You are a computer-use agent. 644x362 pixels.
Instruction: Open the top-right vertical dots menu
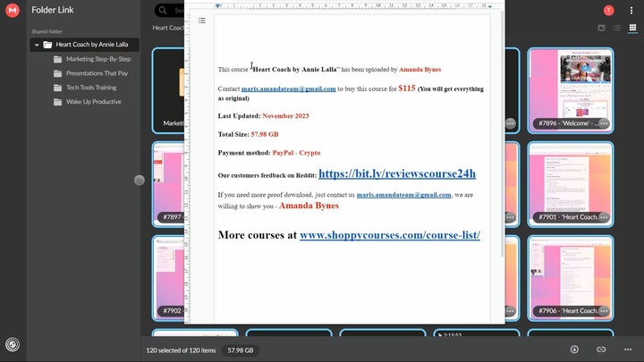(x=631, y=11)
